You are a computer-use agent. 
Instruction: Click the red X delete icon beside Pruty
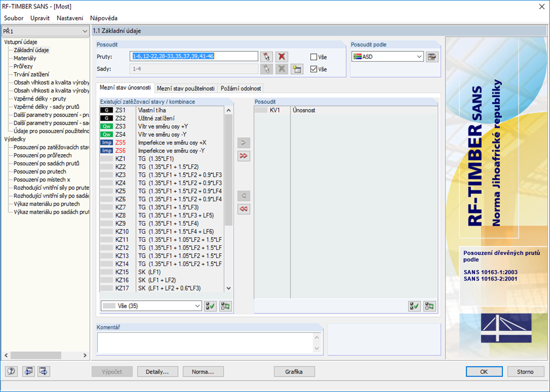coord(281,57)
